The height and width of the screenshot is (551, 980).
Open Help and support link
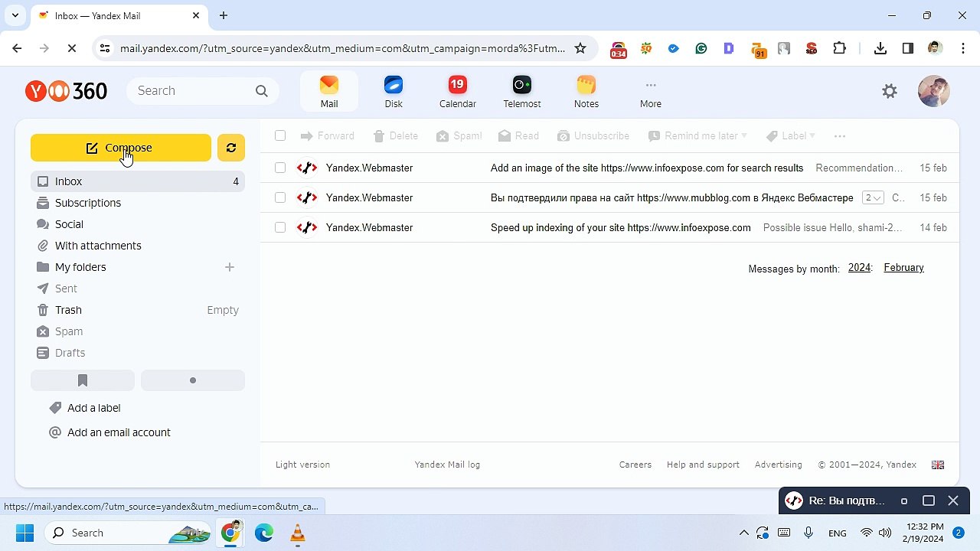coord(703,465)
